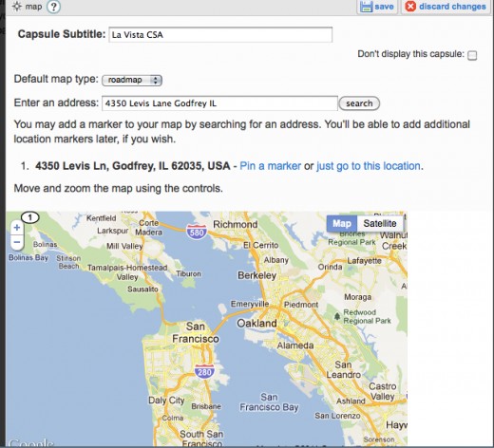Click the Albany label on map
The width and height of the screenshot is (494, 448).
click(276, 260)
